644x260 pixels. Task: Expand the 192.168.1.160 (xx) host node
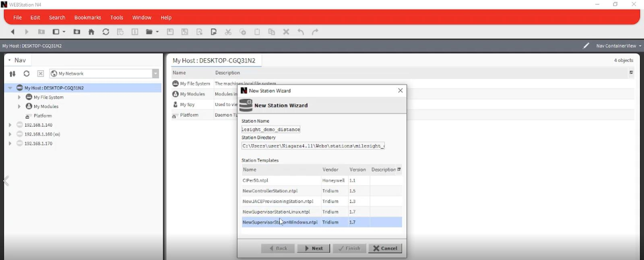coord(10,134)
